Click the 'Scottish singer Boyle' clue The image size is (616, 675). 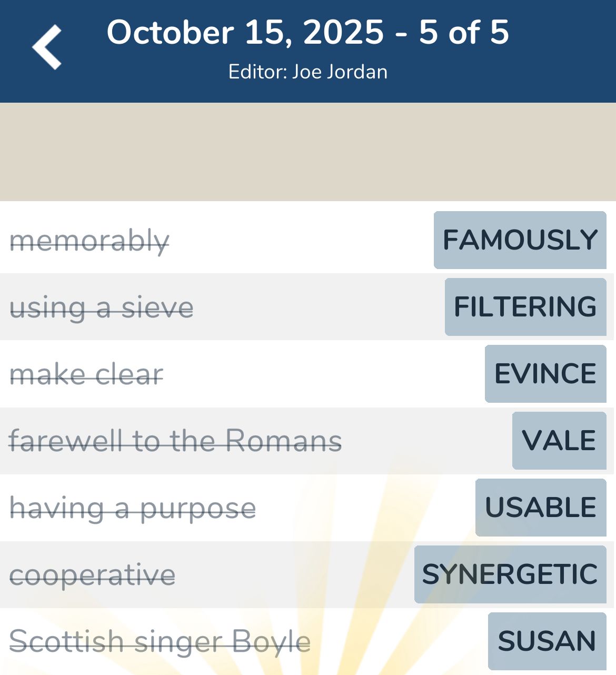pos(160,641)
